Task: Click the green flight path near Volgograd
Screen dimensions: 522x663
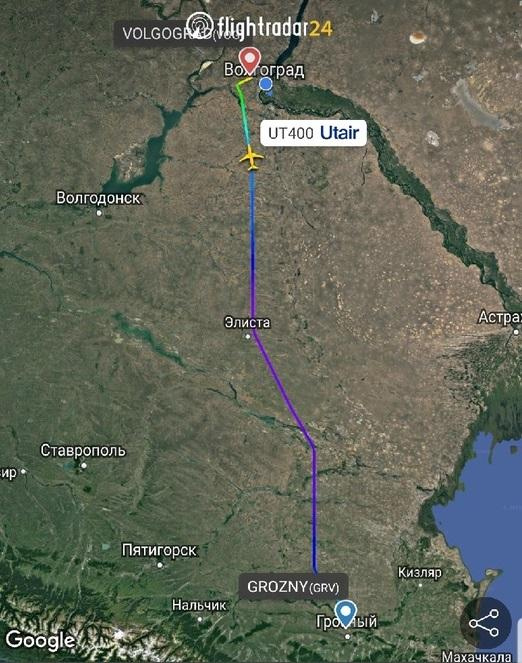Action: [241, 98]
